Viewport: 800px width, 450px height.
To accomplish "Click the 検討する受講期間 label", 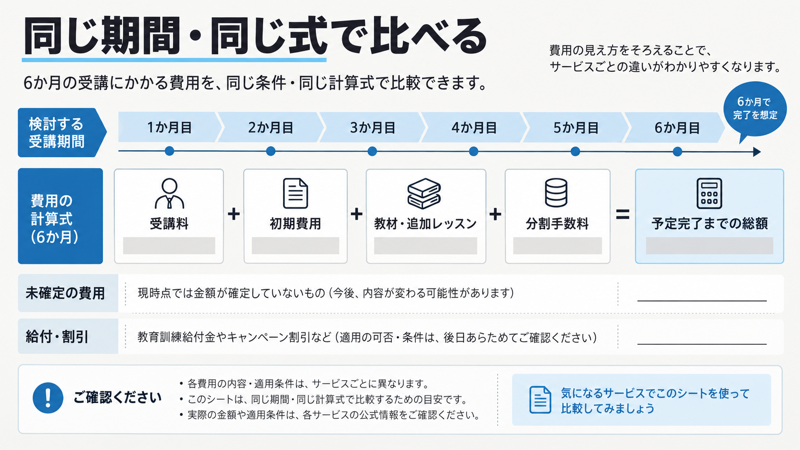I will pos(62,132).
